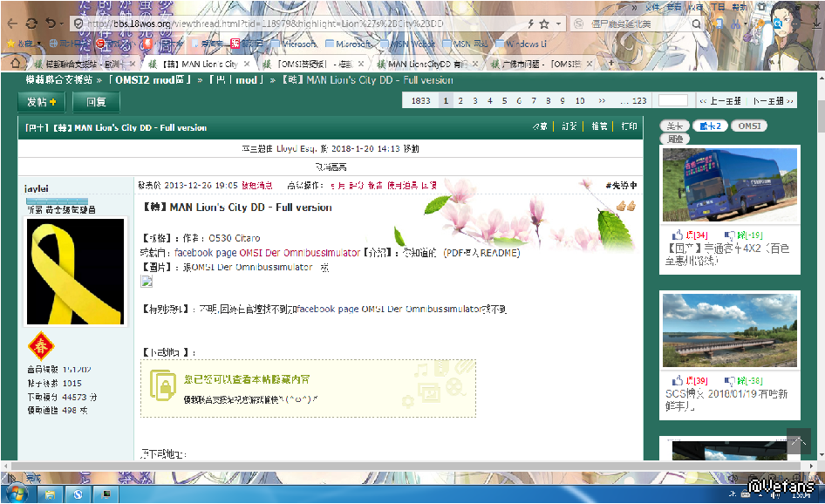825x504 pixels.
Task: Click username 'jaylei'
Action: [37, 188]
